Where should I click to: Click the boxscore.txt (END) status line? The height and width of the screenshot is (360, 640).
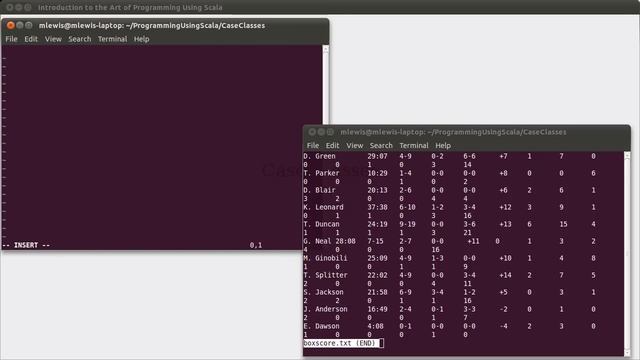pos(340,343)
